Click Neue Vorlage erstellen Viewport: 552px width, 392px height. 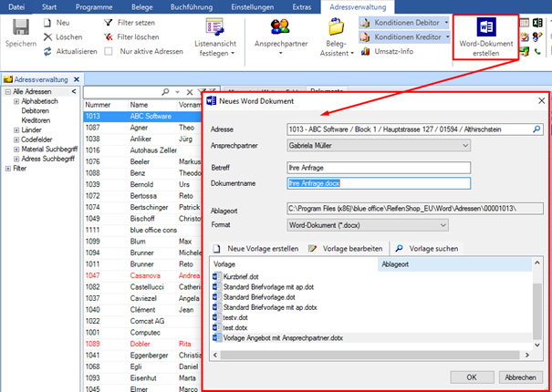[x=256, y=249]
